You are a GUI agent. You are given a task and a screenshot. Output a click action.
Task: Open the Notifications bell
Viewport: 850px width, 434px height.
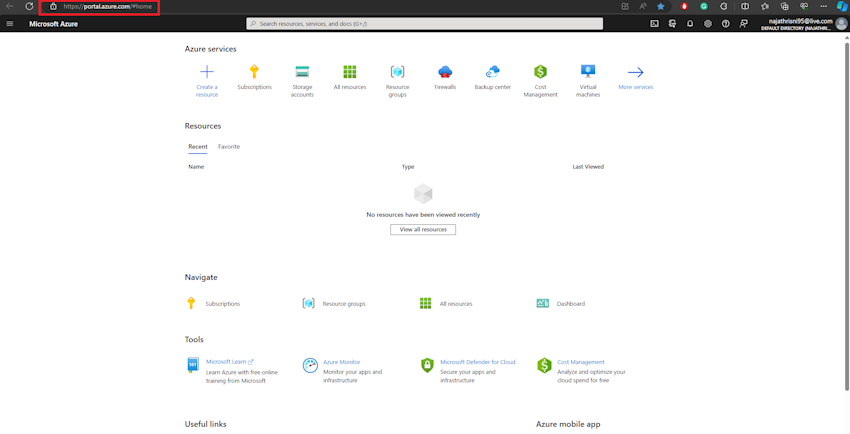tap(690, 24)
